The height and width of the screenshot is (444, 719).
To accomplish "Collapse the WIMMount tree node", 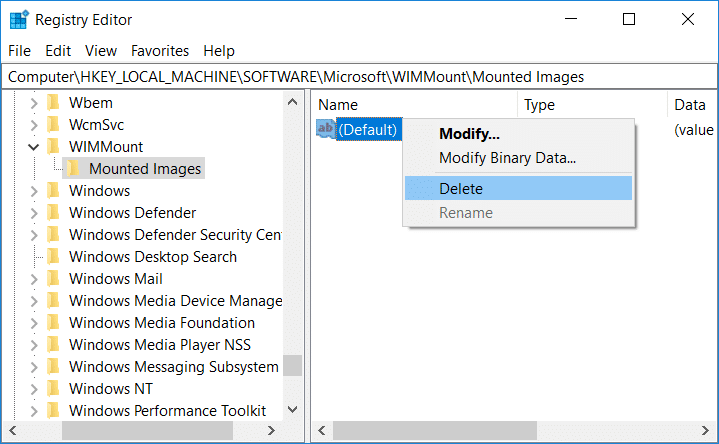I will point(34,147).
